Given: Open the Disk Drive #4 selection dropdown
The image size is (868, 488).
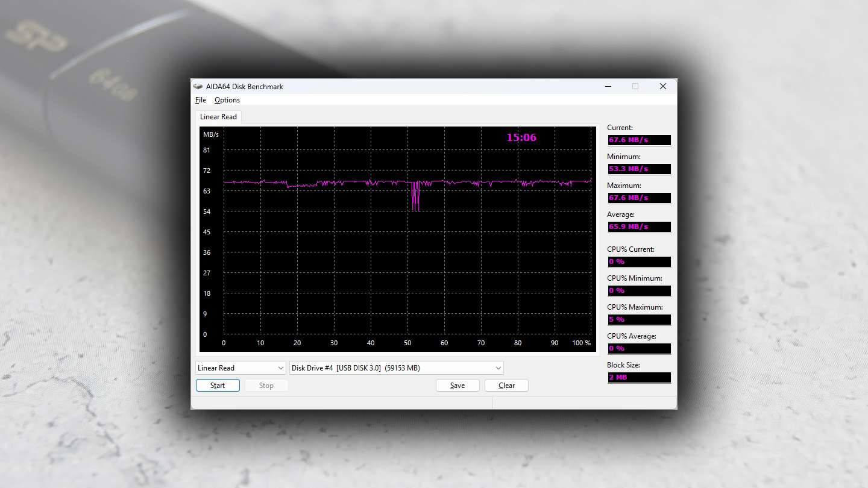Looking at the screenshot, I should coord(396,368).
